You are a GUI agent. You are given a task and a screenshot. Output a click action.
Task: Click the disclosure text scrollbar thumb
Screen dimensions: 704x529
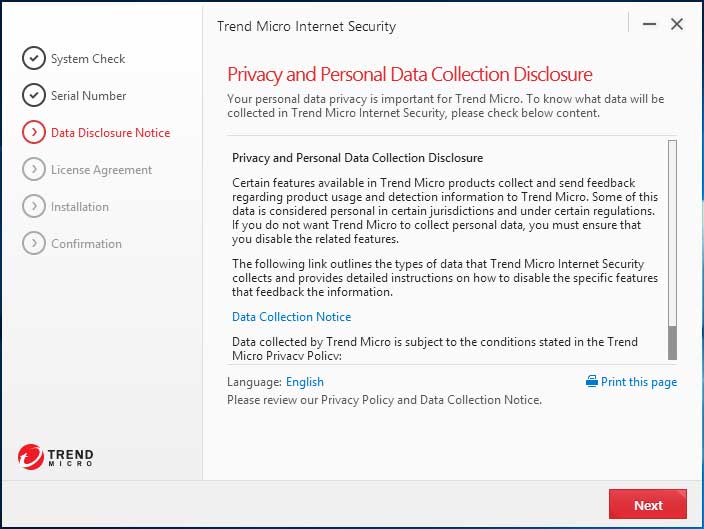pos(672,343)
